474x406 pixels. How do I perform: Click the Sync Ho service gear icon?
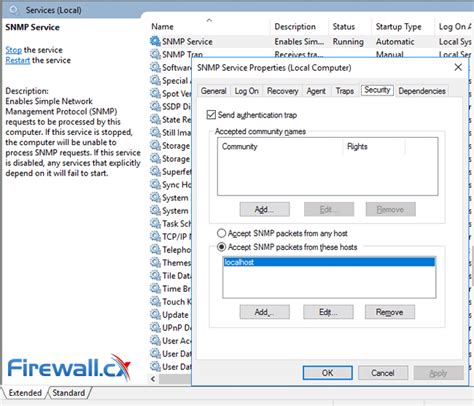click(x=155, y=184)
